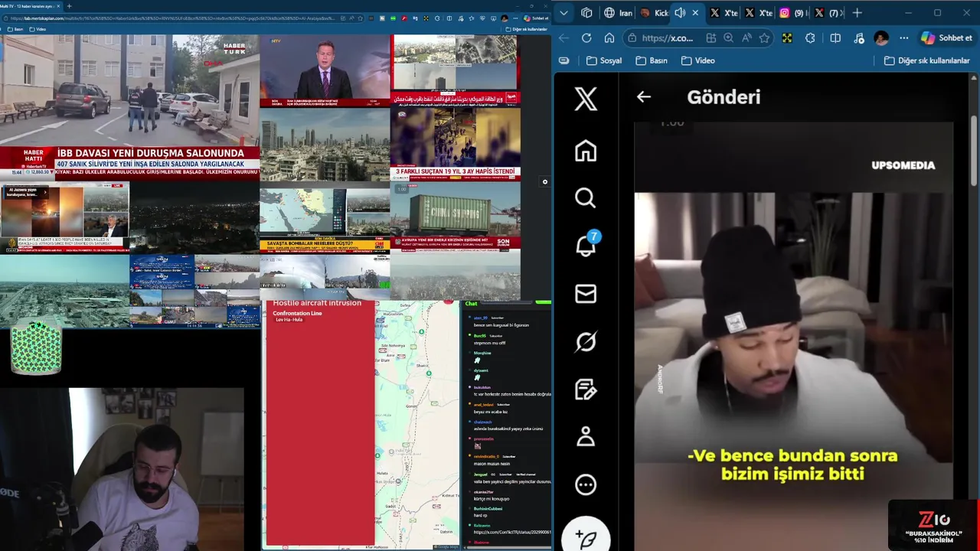Switch to the X (7) tab

tap(827, 12)
